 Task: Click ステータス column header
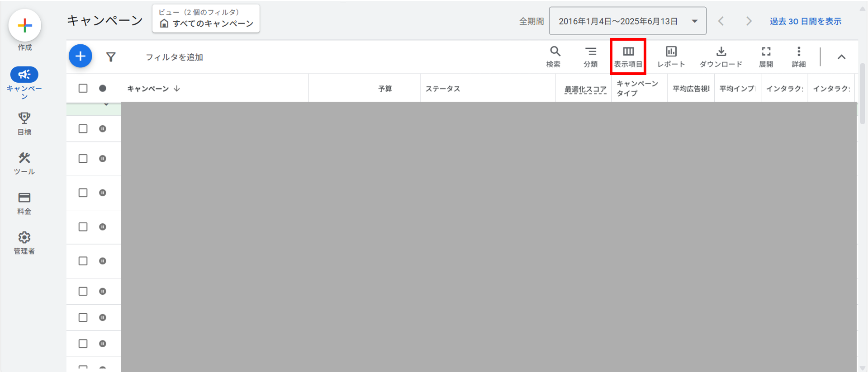[x=443, y=89]
